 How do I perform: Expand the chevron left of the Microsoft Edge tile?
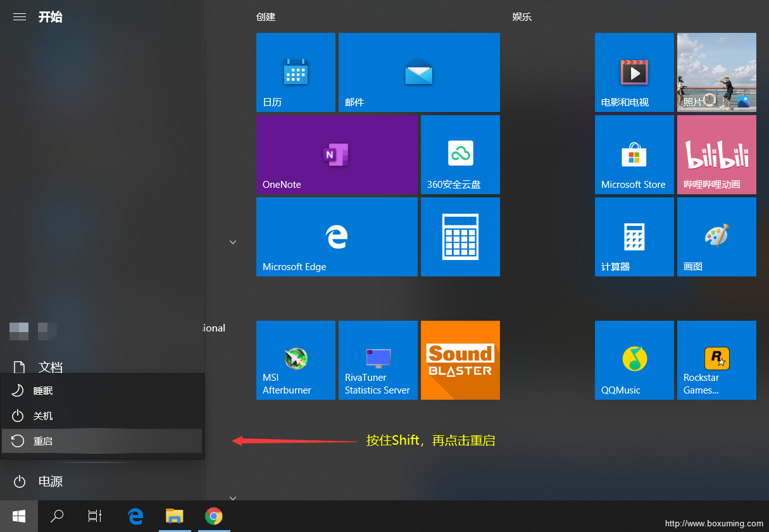[233, 242]
